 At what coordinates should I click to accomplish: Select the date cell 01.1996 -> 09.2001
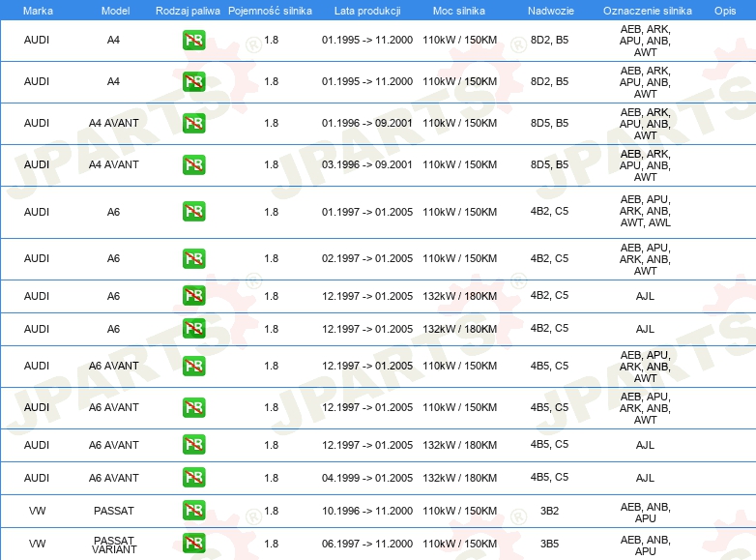point(367,123)
